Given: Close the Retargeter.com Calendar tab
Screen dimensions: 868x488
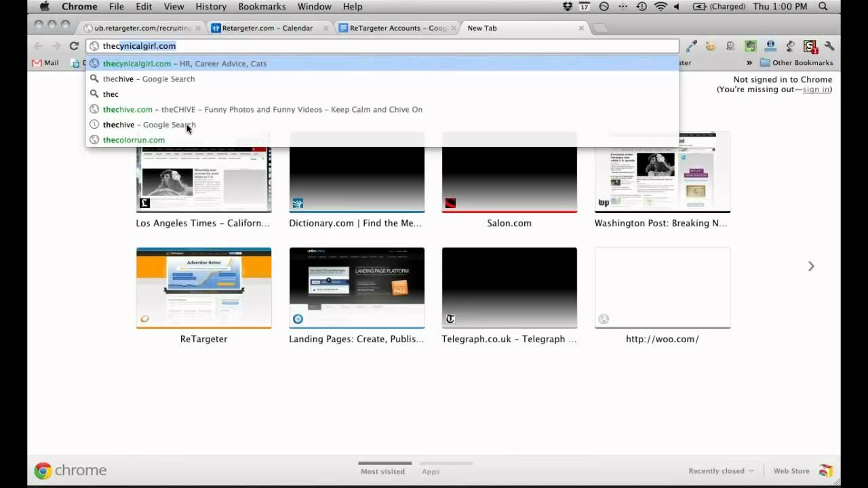Looking at the screenshot, I should click(x=325, y=28).
